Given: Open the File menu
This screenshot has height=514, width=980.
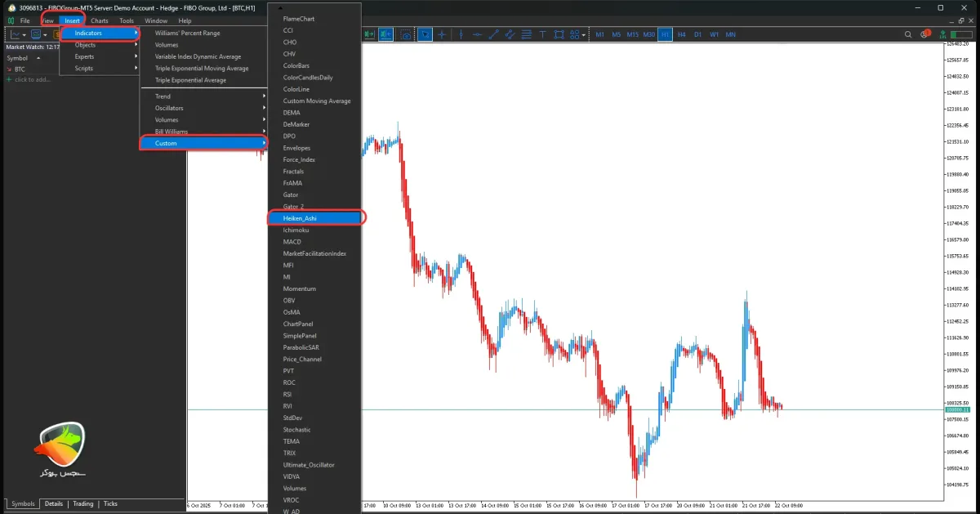Looking at the screenshot, I should (25, 20).
